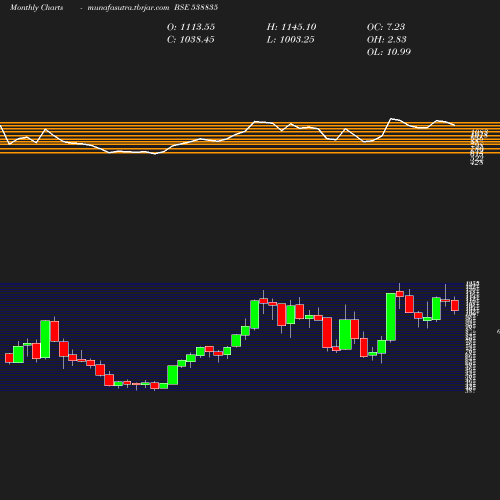Select the low value 'L: 1003.25'

click(x=290, y=40)
